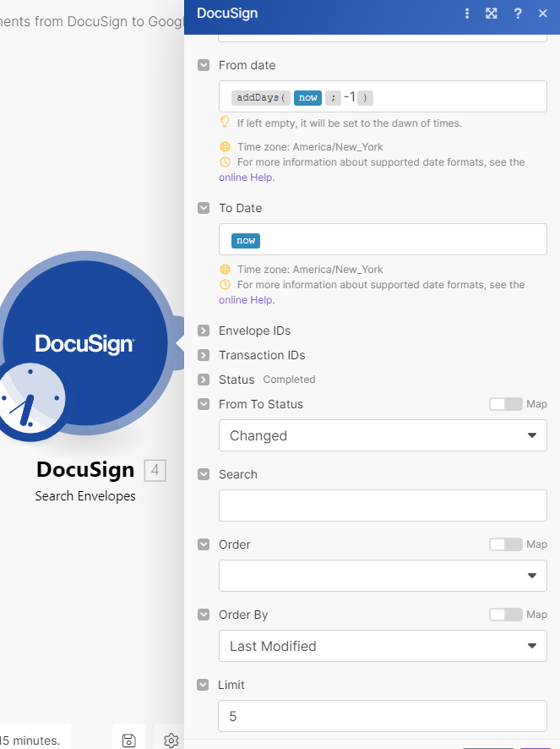
Task: Click the 15 minutes schedule text
Action: click(x=30, y=741)
